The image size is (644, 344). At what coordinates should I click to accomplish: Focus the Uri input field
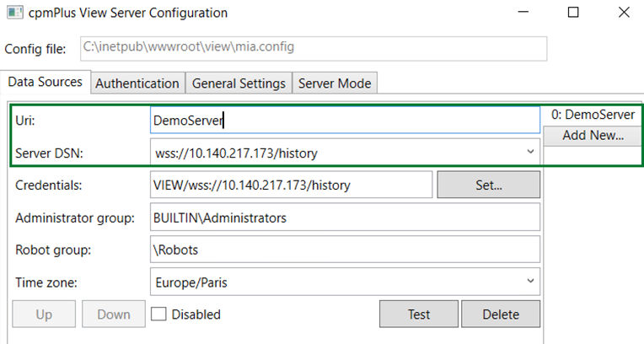[345, 120]
